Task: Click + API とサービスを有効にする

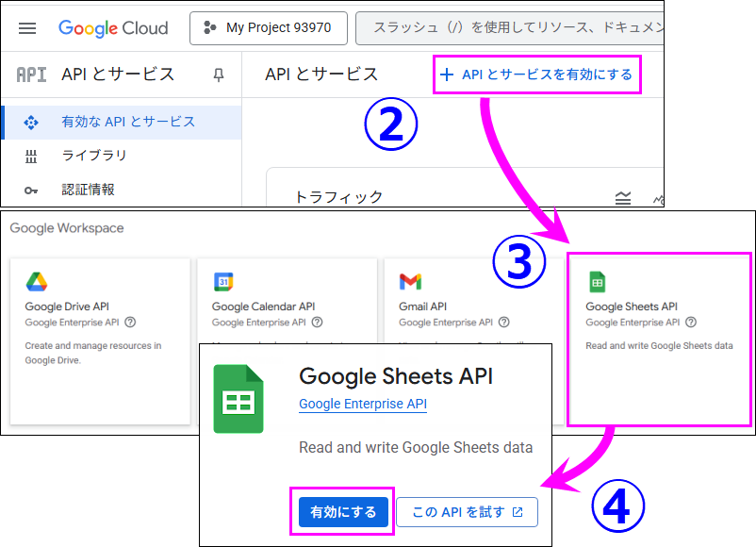Action: coord(536,75)
